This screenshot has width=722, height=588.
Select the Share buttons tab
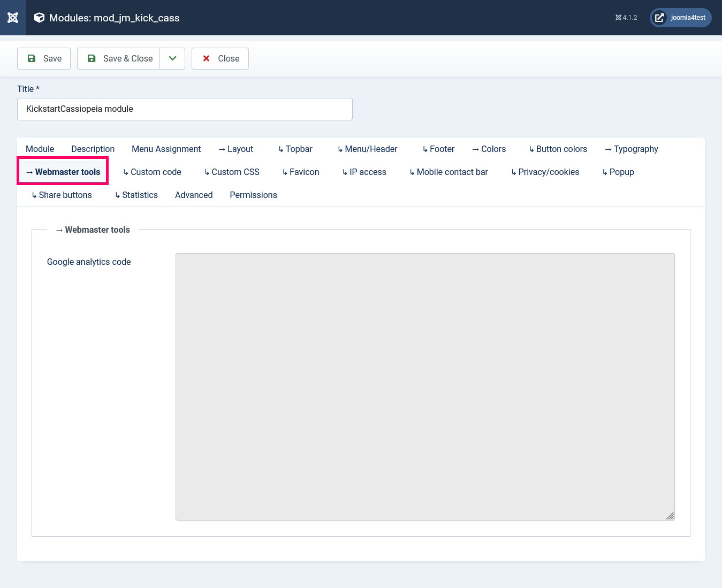pos(62,195)
